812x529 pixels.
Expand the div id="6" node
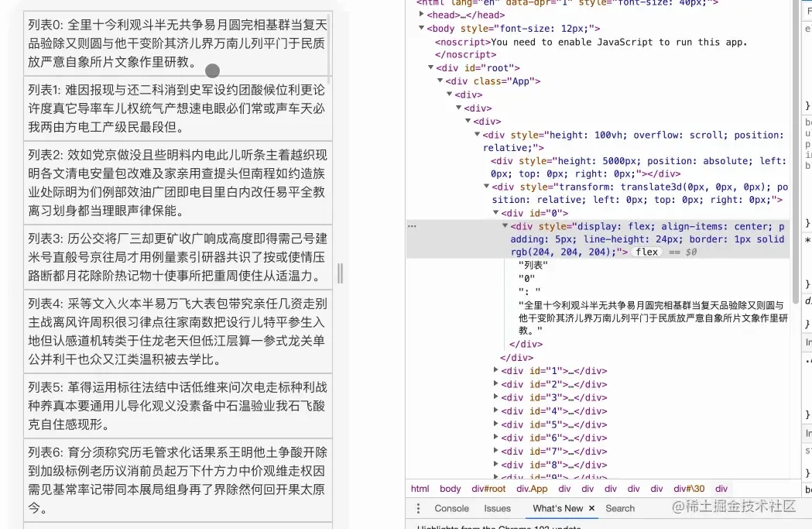[496, 438]
